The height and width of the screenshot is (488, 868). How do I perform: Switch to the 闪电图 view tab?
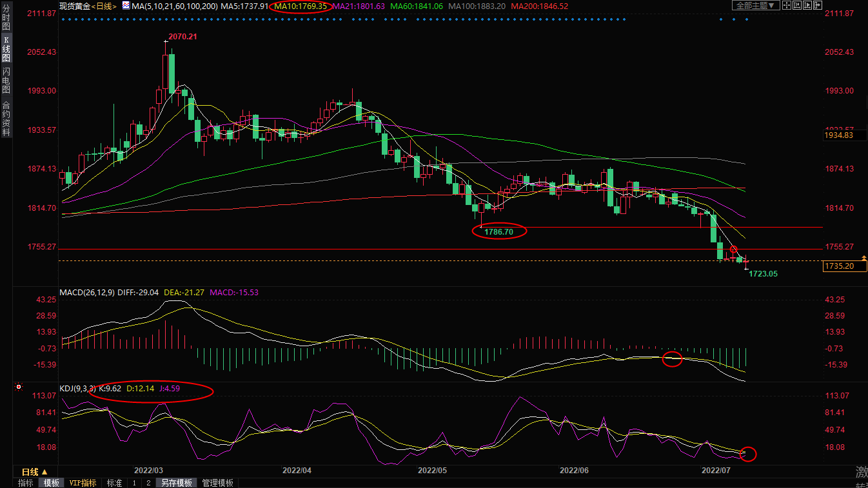6,80
